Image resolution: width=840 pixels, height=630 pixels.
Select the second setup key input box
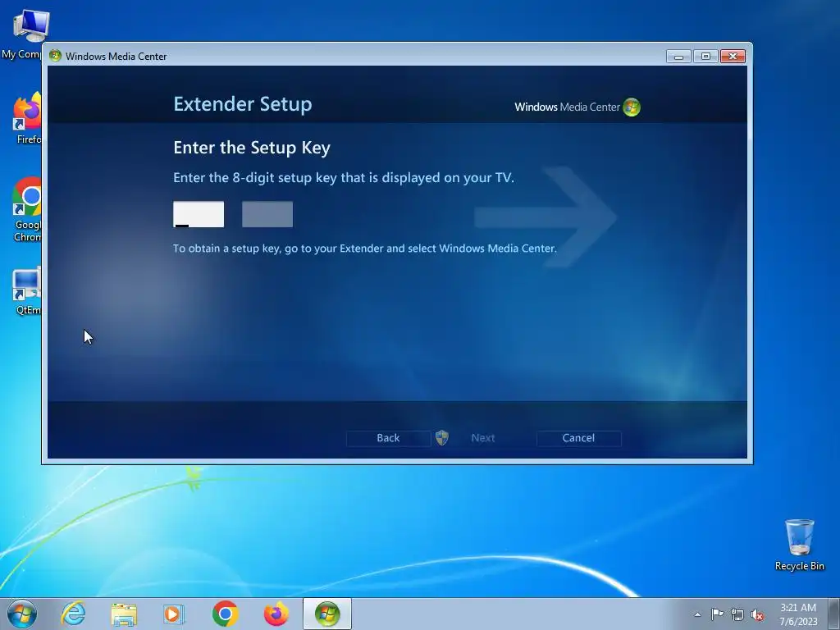(267, 214)
